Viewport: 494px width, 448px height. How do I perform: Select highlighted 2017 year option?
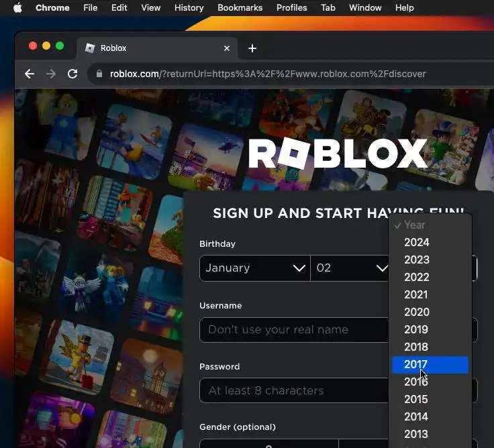(x=430, y=365)
